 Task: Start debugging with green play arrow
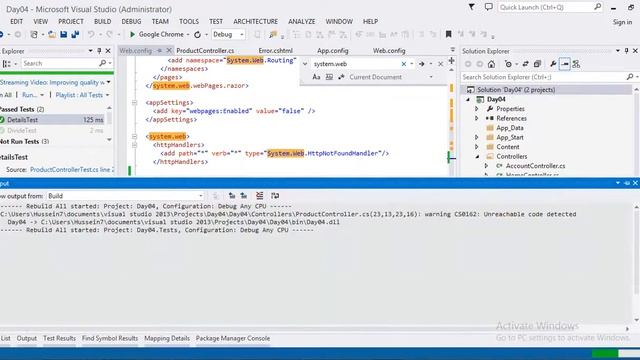tap(132, 35)
